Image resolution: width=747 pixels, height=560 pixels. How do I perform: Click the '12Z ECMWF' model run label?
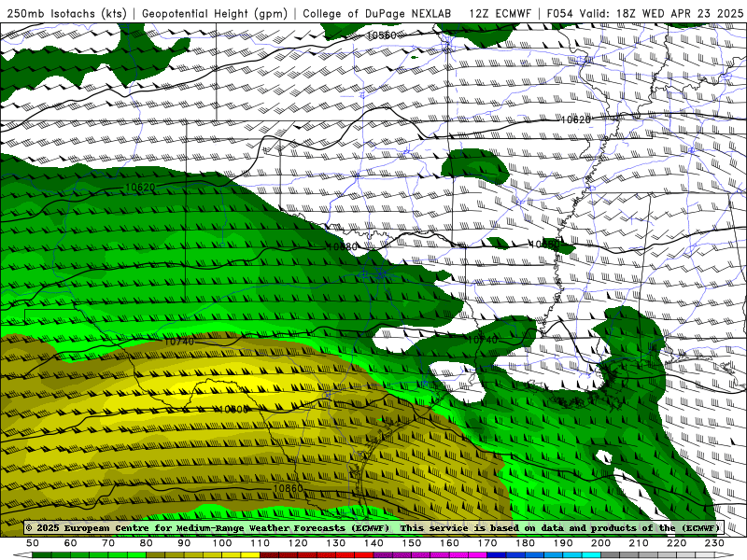click(x=500, y=14)
